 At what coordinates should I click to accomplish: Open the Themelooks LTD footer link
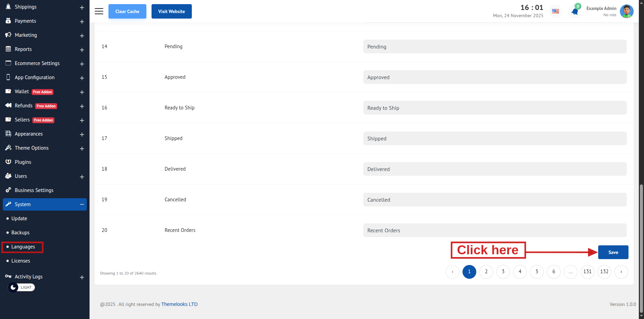179,304
